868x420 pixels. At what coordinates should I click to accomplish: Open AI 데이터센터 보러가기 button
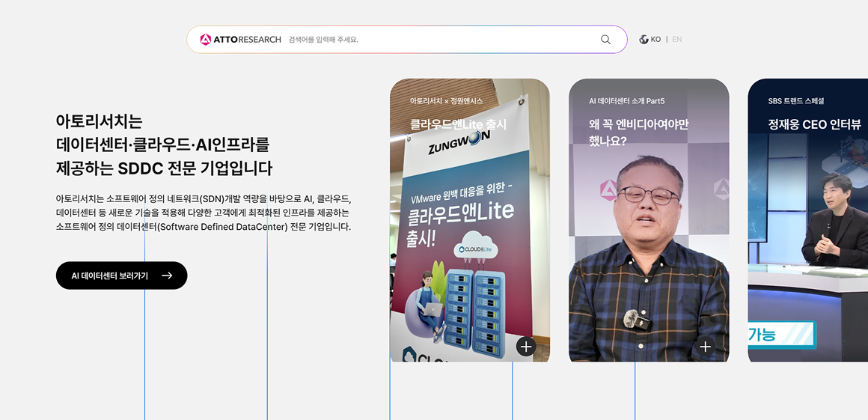tap(122, 276)
